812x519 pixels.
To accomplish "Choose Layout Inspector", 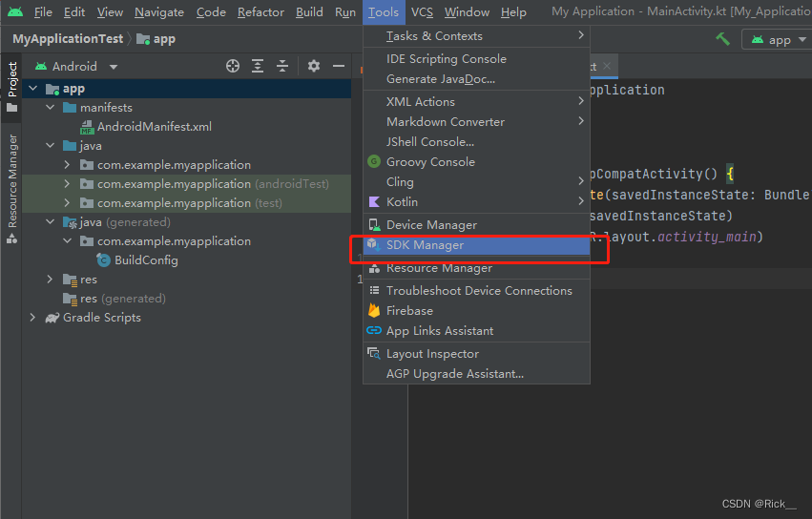I will pos(476,354).
